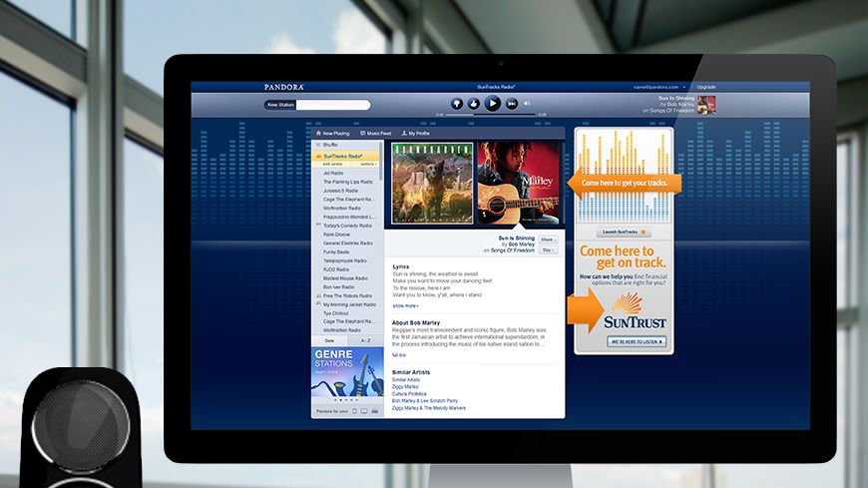
Task: Open Cultura Profetica similar artist
Action: pyautogui.click(x=409, y=394)
